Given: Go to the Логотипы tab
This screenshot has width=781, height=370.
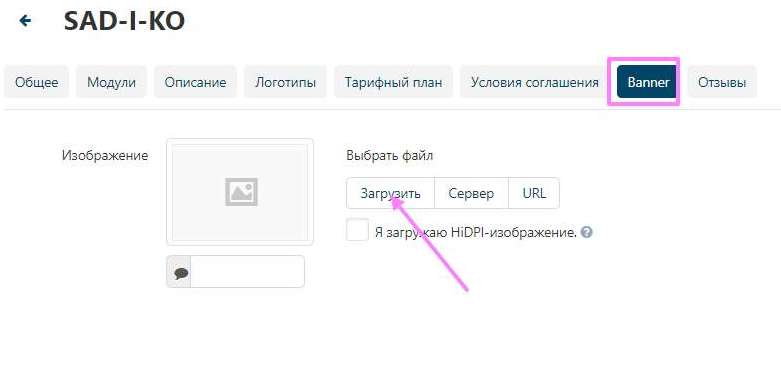Looking at the screenshot, I should [285, 82].
